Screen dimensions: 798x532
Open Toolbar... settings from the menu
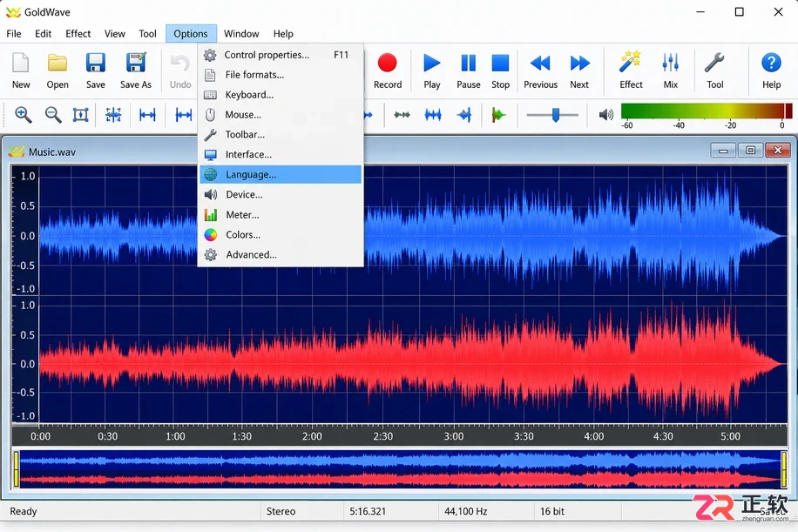[281, 134]
